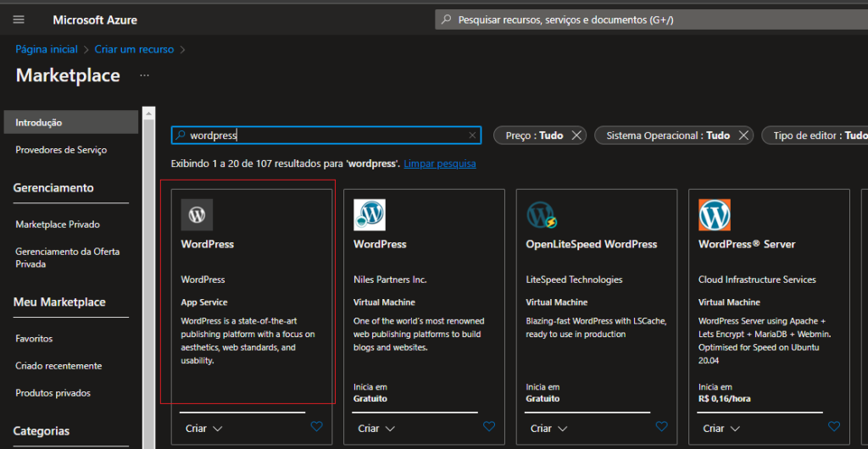Favorite OpenLiteSpeed WordPress heart
This screenshot has width=868, height=449.
(x=662, y=426)
